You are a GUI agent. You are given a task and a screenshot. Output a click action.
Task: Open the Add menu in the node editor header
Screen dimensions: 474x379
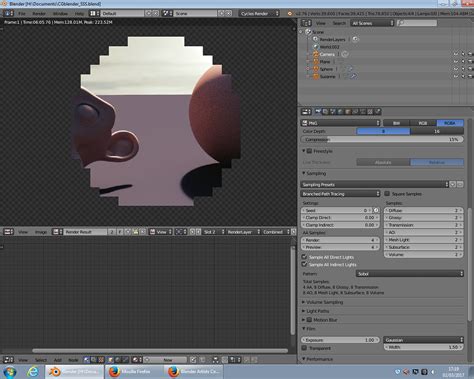(x=58, y=360)
